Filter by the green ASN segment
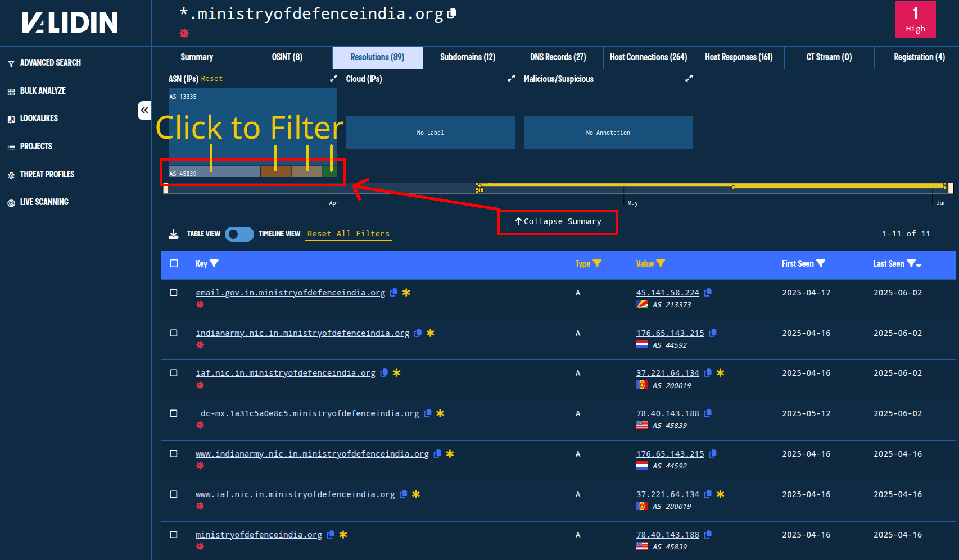This screenshot has width=959, height=560. click(329, 171)
